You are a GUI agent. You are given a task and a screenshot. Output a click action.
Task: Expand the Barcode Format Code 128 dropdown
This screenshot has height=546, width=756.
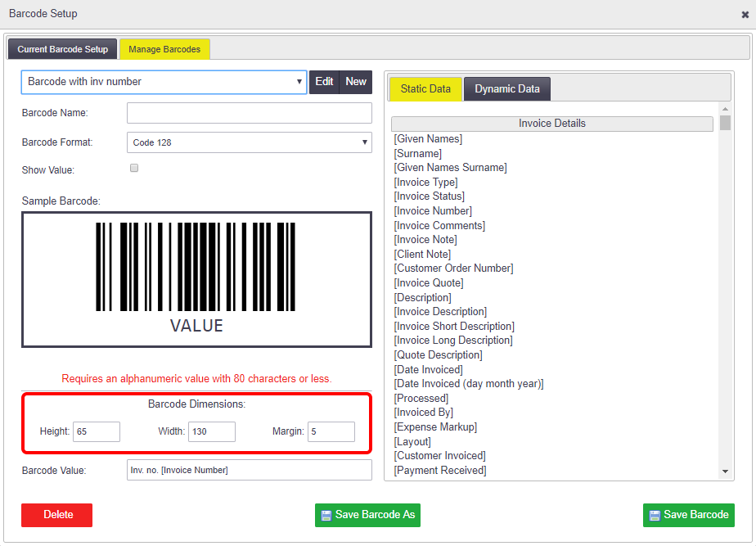tap(250, 142)
